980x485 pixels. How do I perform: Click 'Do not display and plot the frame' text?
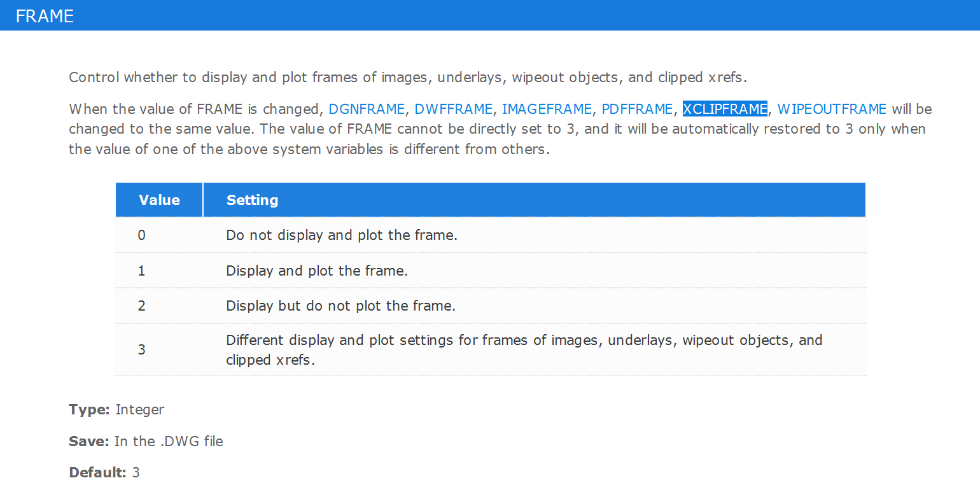click(342, 235)
